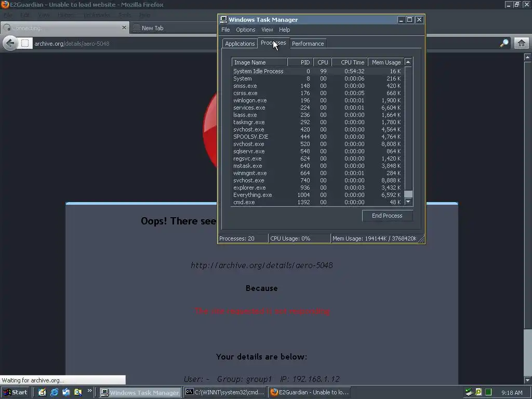
Task: Select svchost.exe with PID 740
Action: (317, 180)
